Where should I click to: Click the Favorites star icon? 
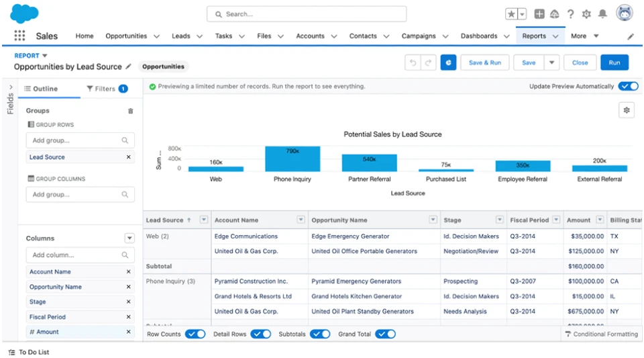point(511,14)
